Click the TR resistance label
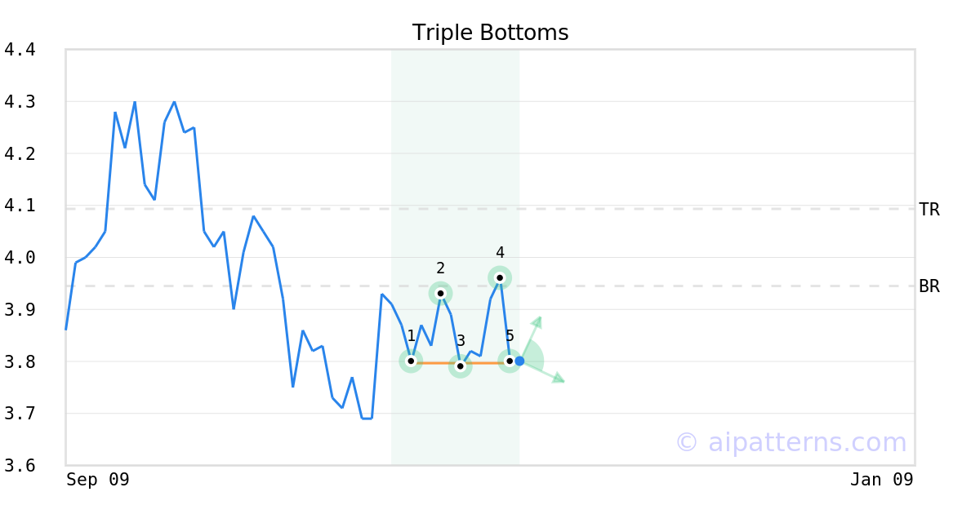Screen dimensions: 980x514 point(929,210)
